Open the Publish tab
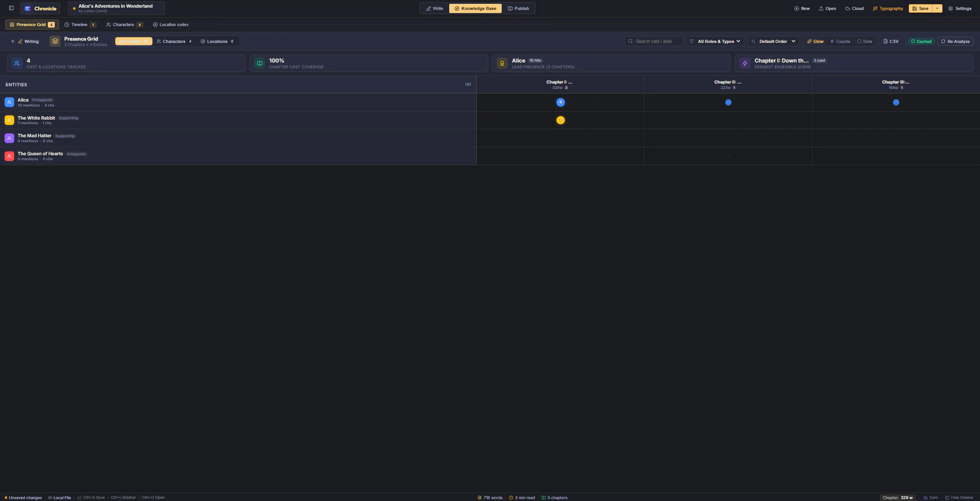The width and height of the screenshot is (980, 501). coord(518,8)
